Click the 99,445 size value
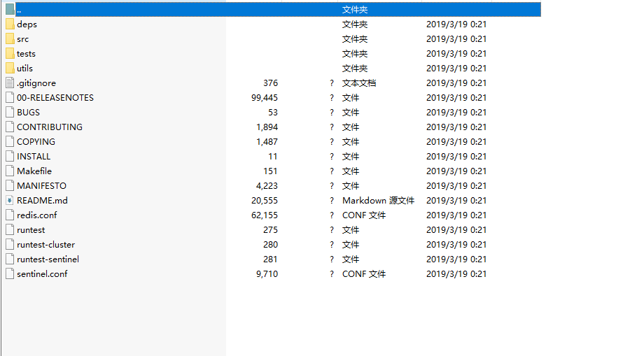644x356 pixels. point(265,98)
